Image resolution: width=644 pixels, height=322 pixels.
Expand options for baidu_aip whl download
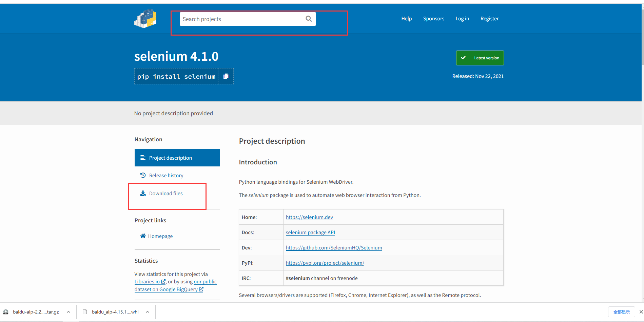click(x=148, y=312)
